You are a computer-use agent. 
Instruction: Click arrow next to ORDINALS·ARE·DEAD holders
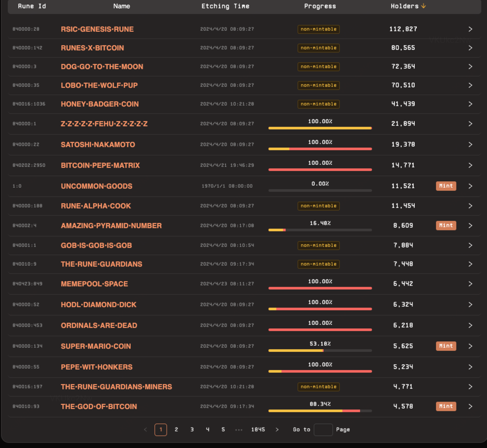(x=470, y=325)
